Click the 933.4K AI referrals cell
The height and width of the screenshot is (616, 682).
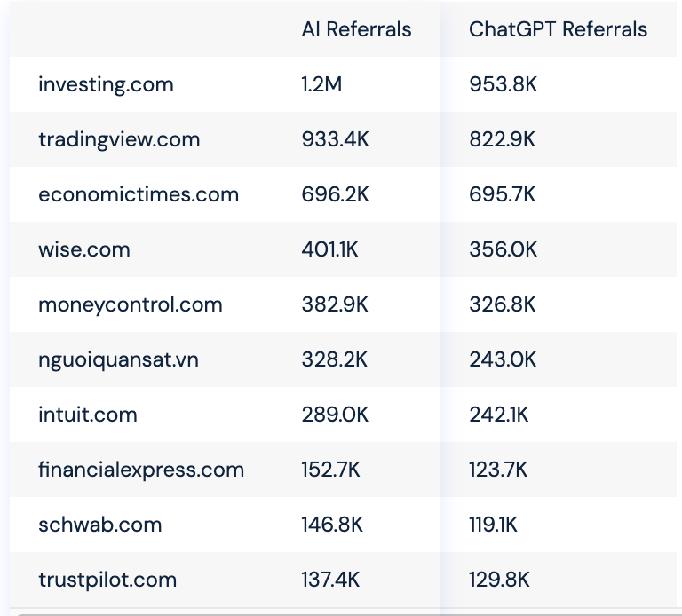coord(335,139)
